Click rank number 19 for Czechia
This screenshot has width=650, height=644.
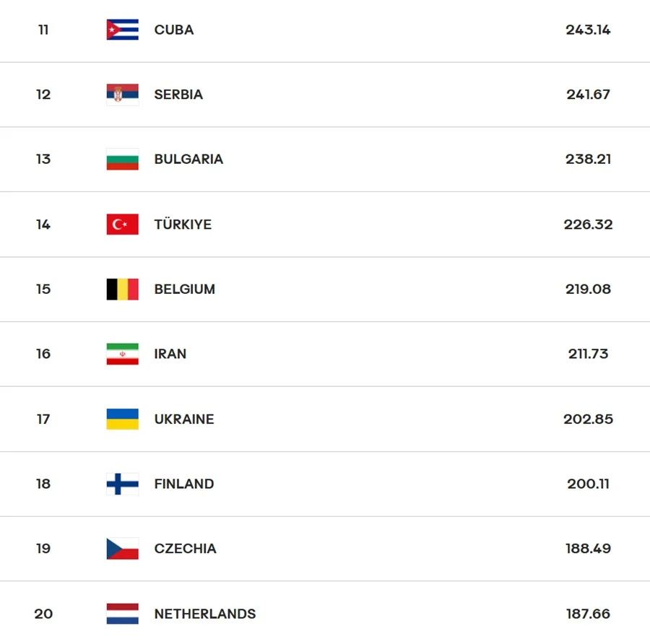pos(43,549)
